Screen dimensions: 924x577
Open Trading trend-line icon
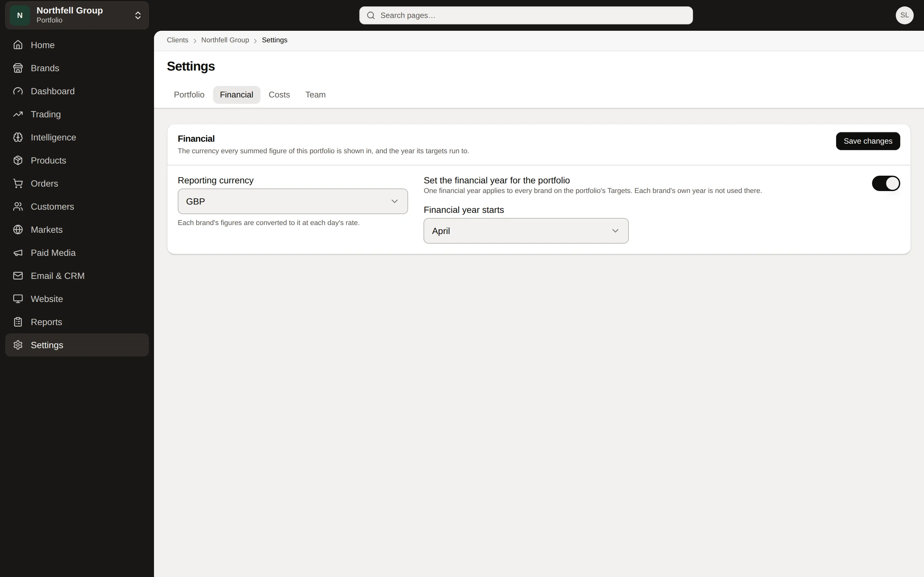[18, 114]
